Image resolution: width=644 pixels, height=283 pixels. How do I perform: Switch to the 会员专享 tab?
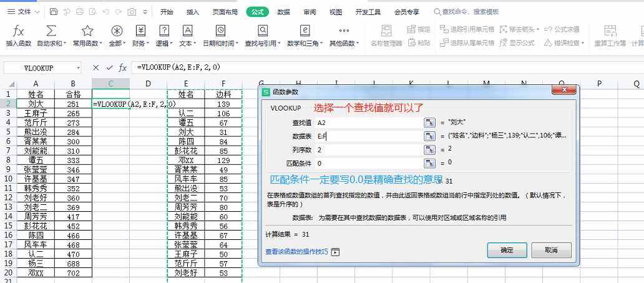point(407,12)
